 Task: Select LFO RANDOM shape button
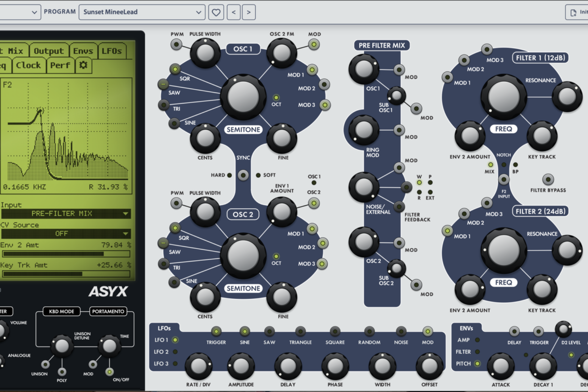[369, 331]
